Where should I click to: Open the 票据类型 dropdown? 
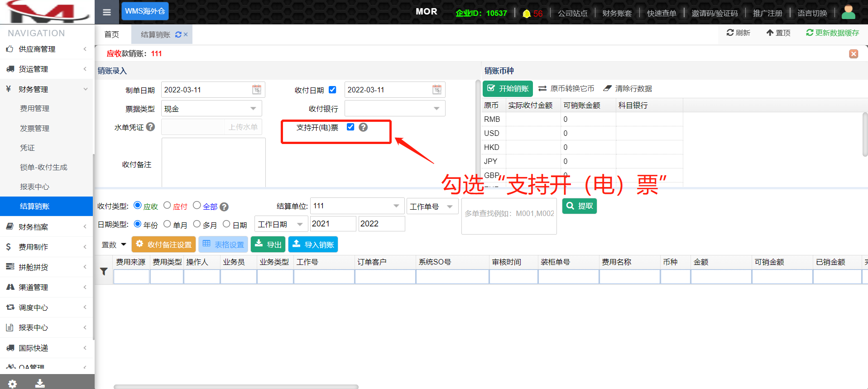(253, 109)
